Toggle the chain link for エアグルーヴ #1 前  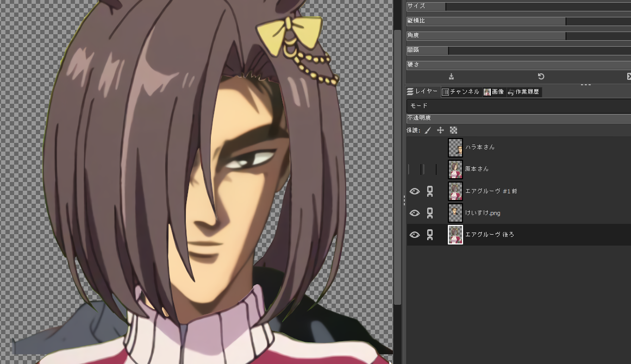pyautogui.click(x=430, y=191)
